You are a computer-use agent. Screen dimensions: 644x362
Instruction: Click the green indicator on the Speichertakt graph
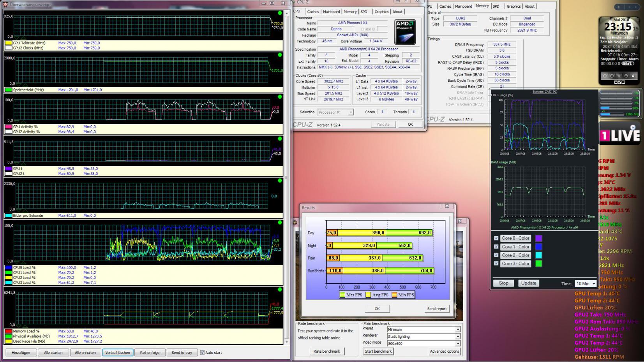click(280, 55)
